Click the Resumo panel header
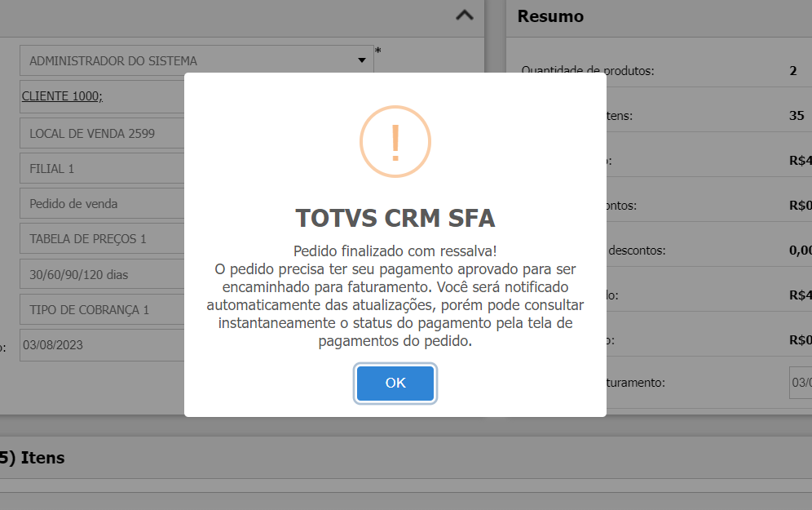 [551, 16]
